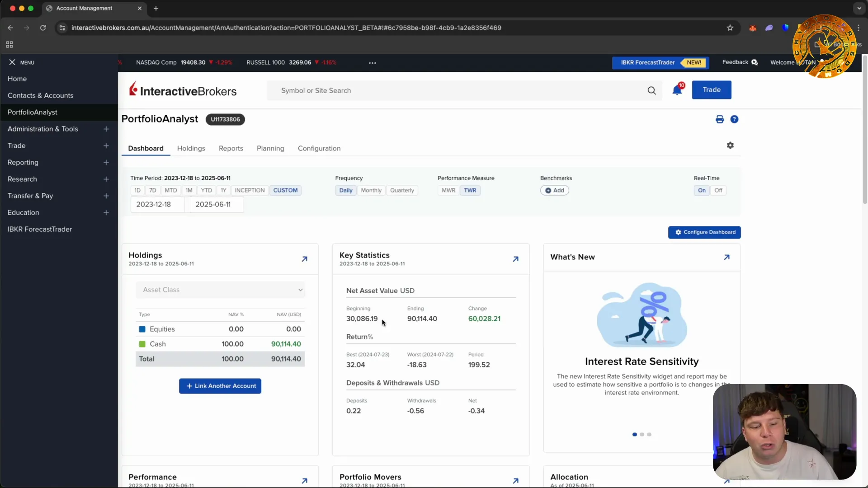The image size is (868, 488).
Task: Click Link Another Account button
Action: coord(220,386)
